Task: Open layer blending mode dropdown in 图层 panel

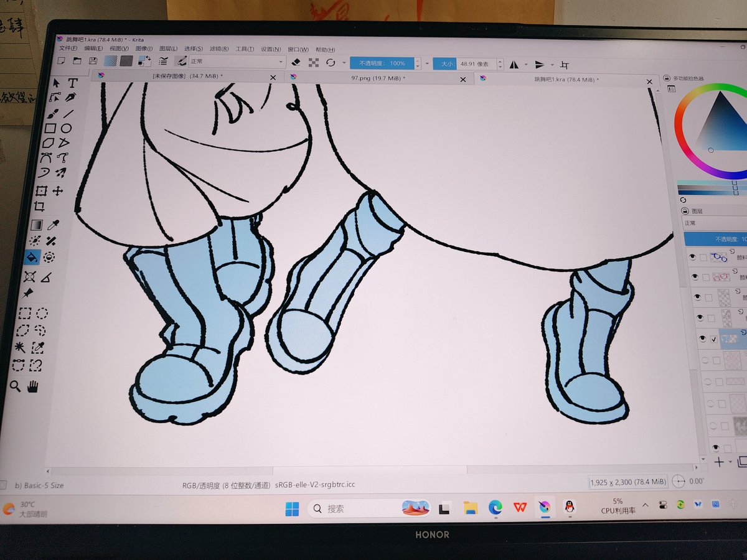Action: click(715, 223)
